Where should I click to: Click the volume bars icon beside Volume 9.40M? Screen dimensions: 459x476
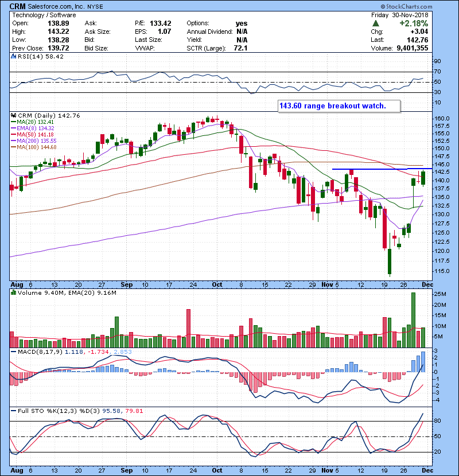pyautogui.click(x=13, y=292)
